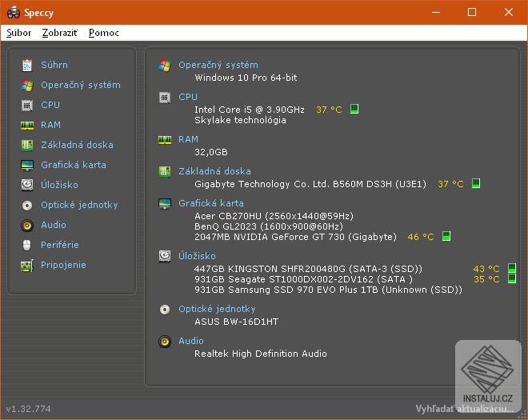Click Realtek High Definition Audio entry
This screenshot has width=528, height=420.
[261, 354]
